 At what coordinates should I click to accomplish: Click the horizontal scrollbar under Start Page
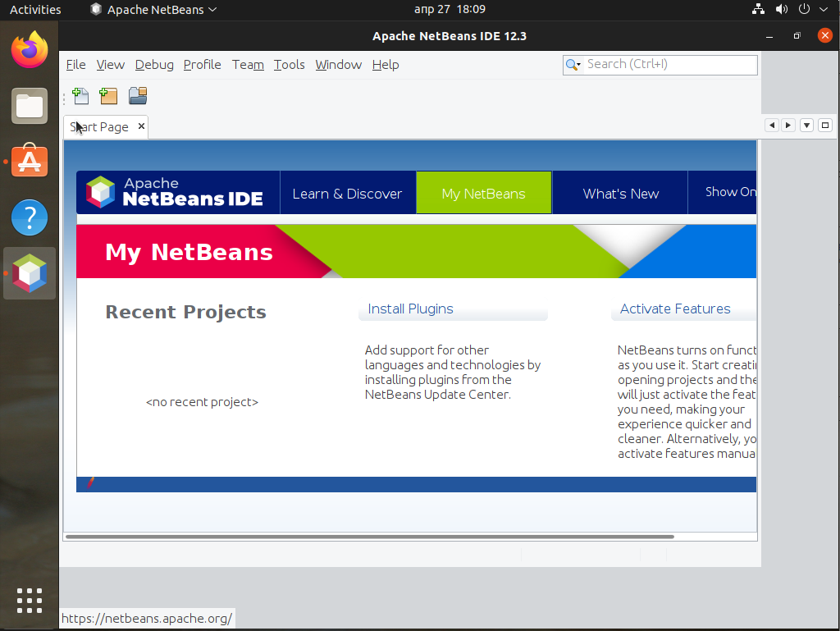[x=369, y=537]
